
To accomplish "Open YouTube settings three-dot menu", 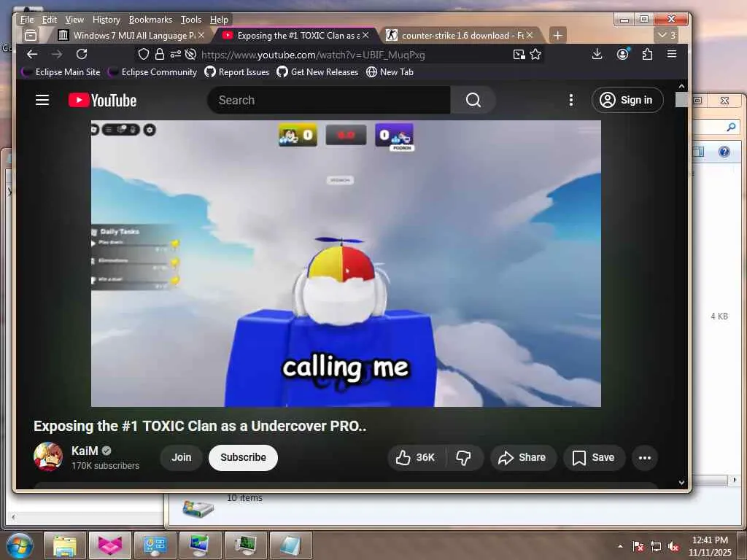I will pos(570,100).
